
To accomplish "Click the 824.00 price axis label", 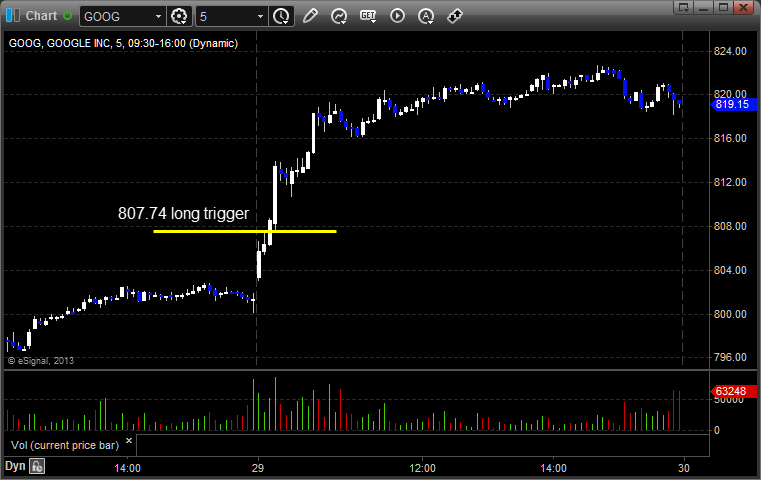I will 730,51.
